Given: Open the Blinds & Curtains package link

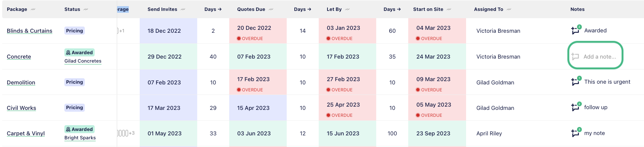Looking at the screenshot, I should pyautogui.click(x=29, y=31).
